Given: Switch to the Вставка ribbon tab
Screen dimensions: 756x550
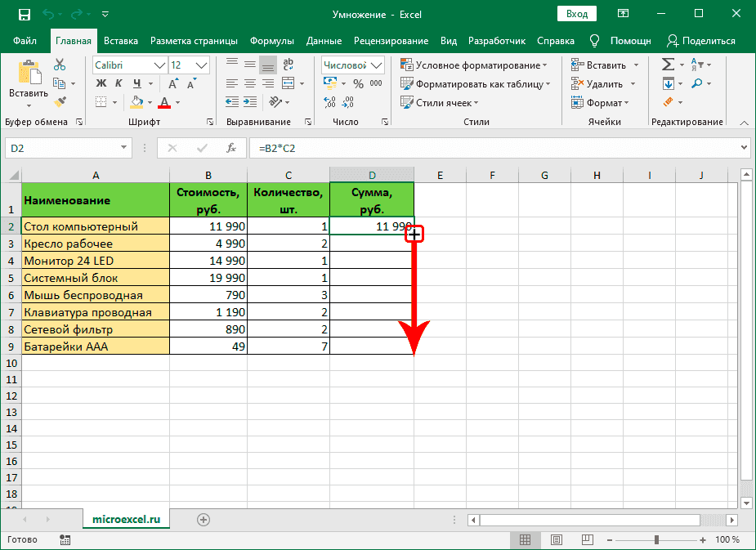Looking at the screenshot, I should 121,41.
